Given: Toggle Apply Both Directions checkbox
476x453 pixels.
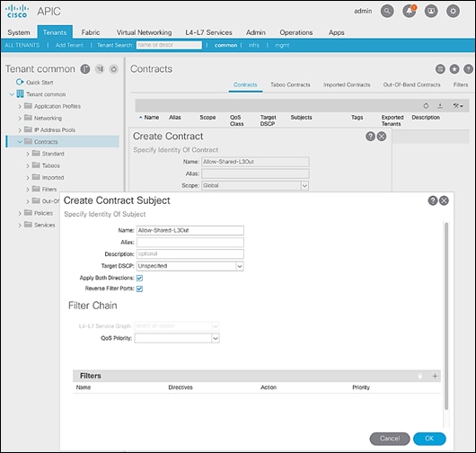Looking at the screenshot, I should click(139, 278).
